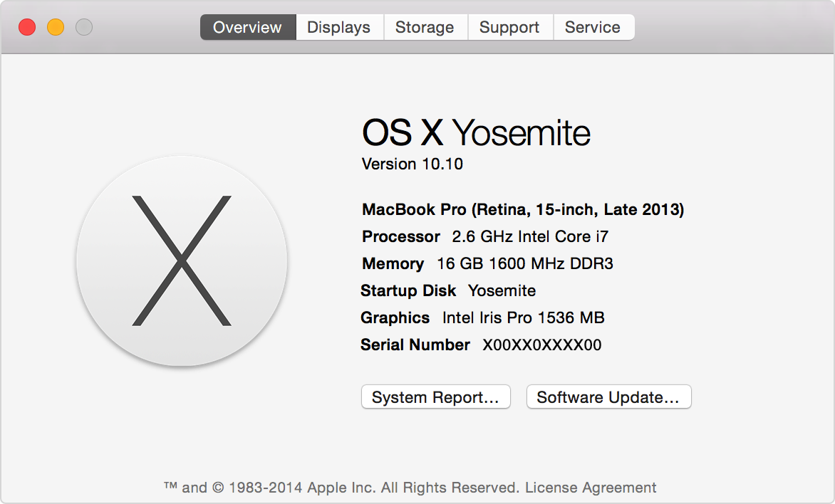Image resolution: width=835 pixels, height=504 pixels.
Task: Go to the Support tab
Action: point(509,28)
